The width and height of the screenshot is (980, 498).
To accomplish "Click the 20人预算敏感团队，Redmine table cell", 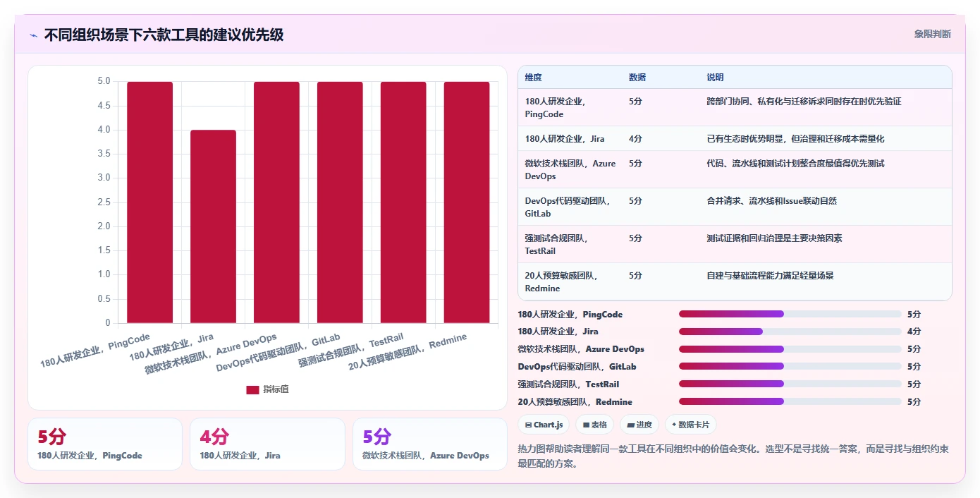I will click(570, 281).
